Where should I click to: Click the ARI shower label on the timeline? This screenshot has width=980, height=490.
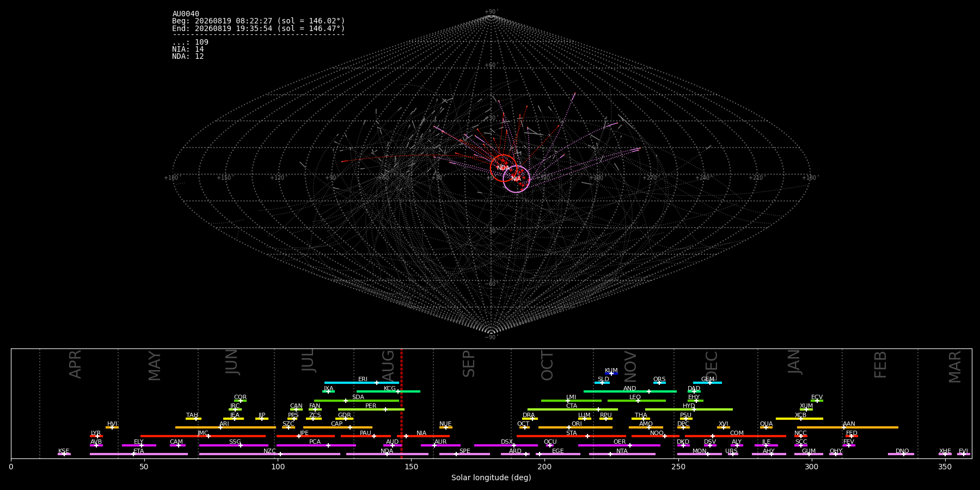[x=224, y=424]
